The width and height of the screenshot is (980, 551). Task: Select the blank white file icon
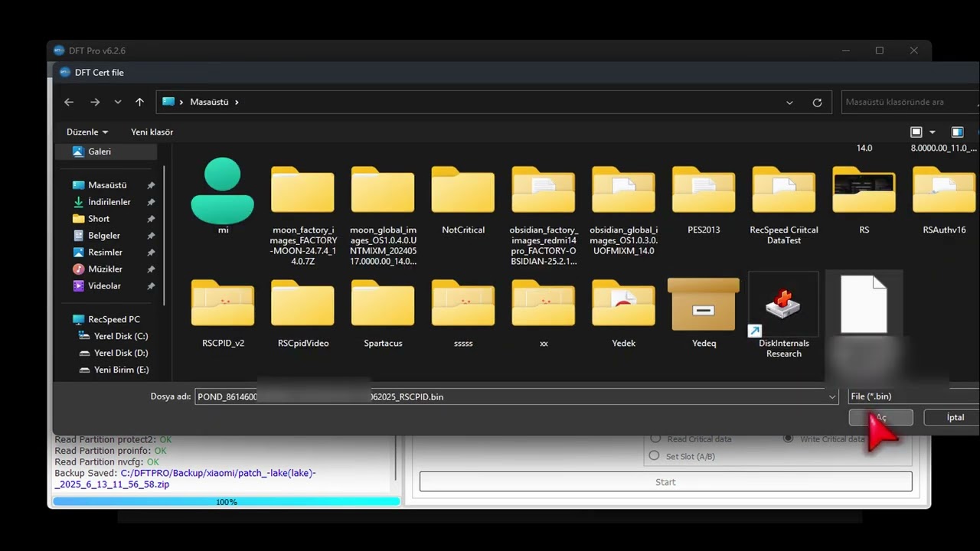(x=864, y=304)
